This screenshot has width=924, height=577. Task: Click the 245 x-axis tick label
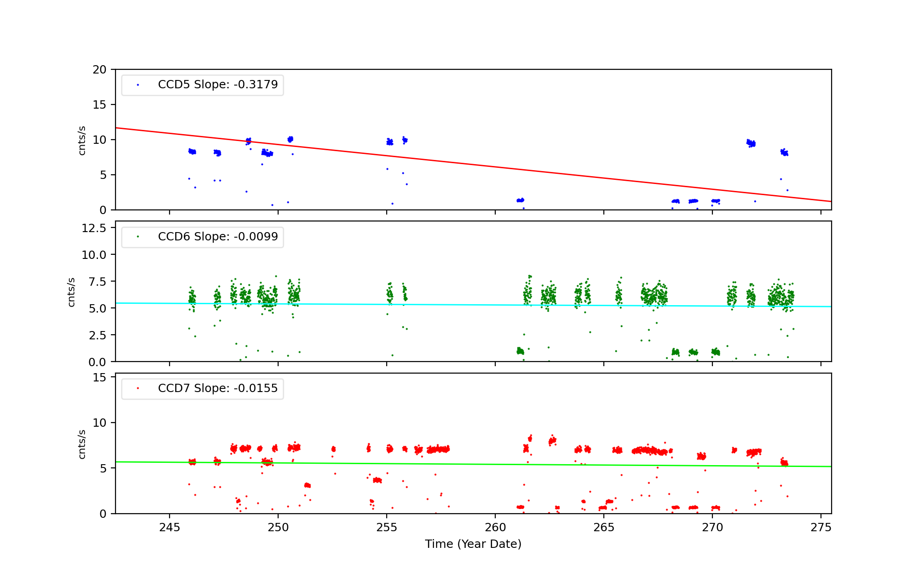pos(170,528)
